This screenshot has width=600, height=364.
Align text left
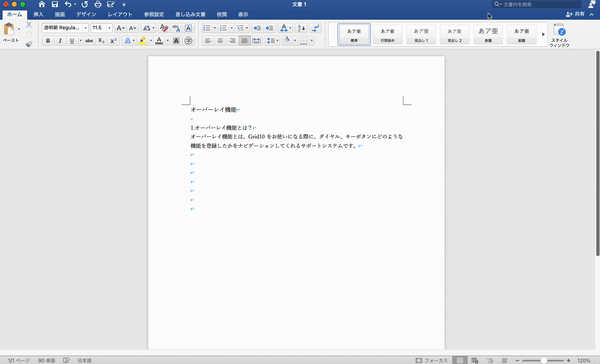[x=208, y=41]
